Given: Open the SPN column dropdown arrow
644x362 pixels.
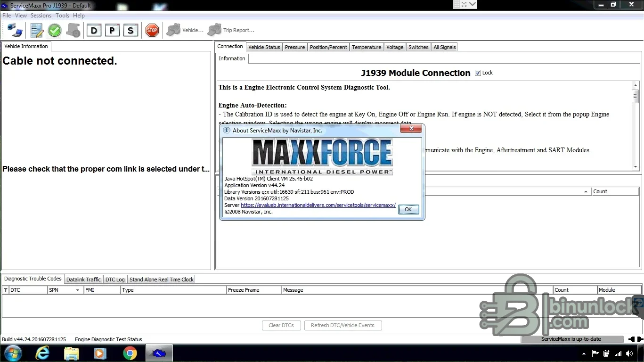Looking at the screenshot, I should [x=78, y=290].
